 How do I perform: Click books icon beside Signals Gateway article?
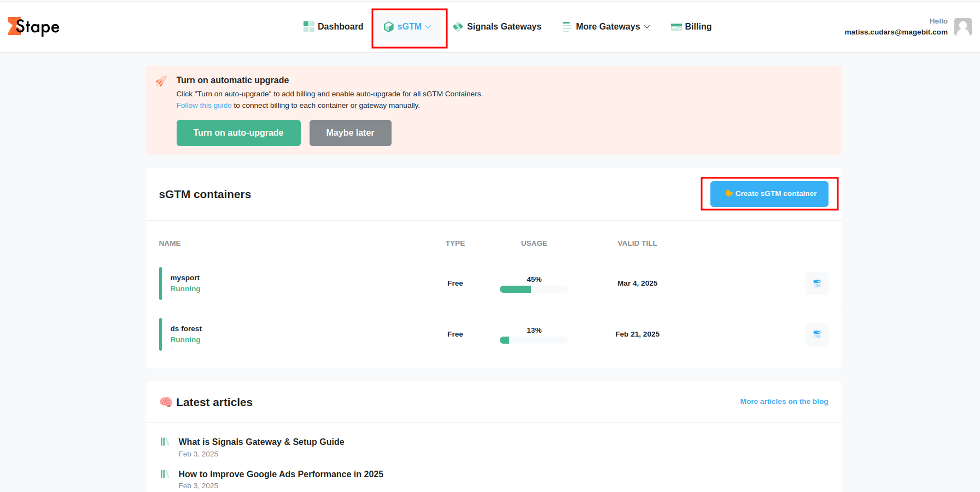point(165,442)
